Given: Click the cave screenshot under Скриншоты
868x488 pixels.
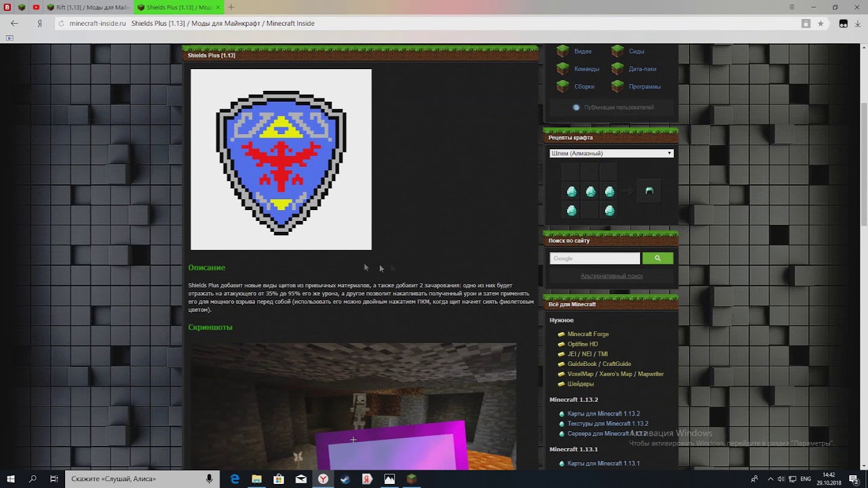Looking at the screenshot, I should 353,406.
